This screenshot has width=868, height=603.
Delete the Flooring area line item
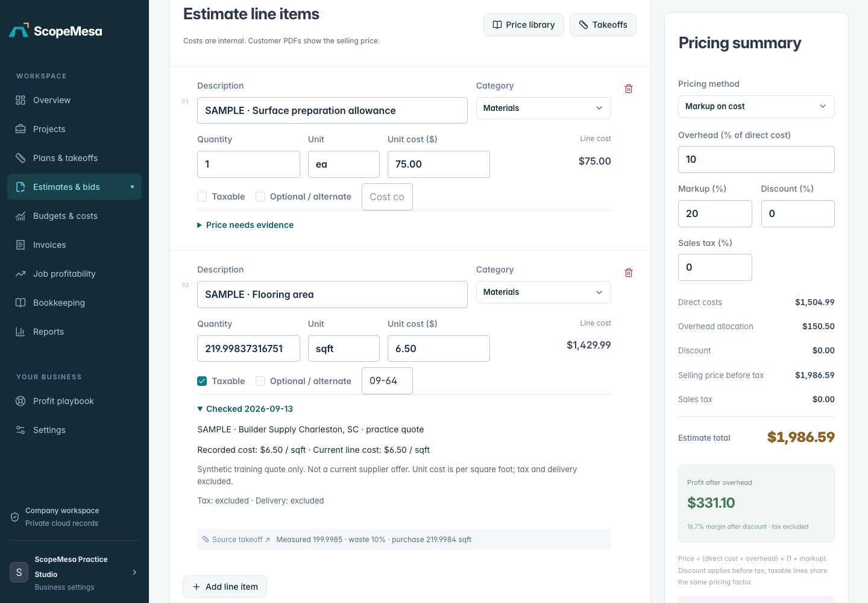[x=629, y=273]
